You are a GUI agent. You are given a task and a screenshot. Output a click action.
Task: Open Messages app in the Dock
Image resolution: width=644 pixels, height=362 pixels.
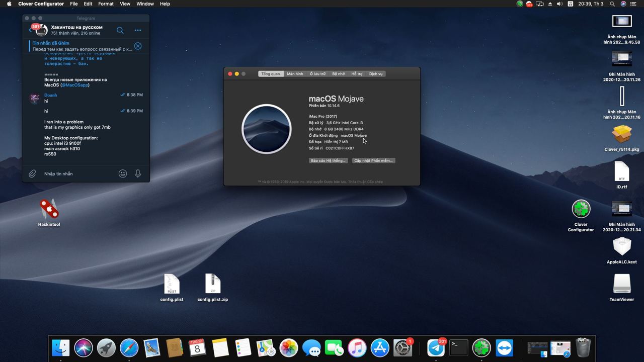point(311,348)
